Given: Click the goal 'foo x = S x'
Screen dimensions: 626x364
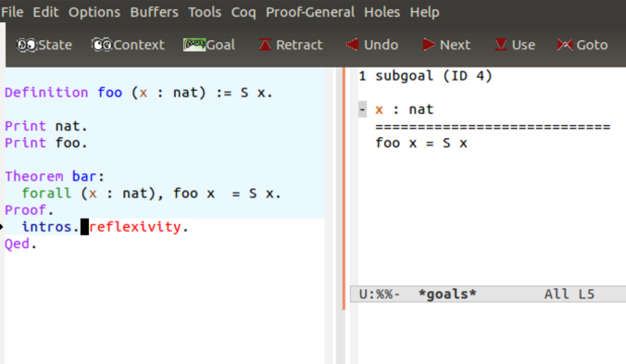Looking at the screenshot, I should point(421,143).
